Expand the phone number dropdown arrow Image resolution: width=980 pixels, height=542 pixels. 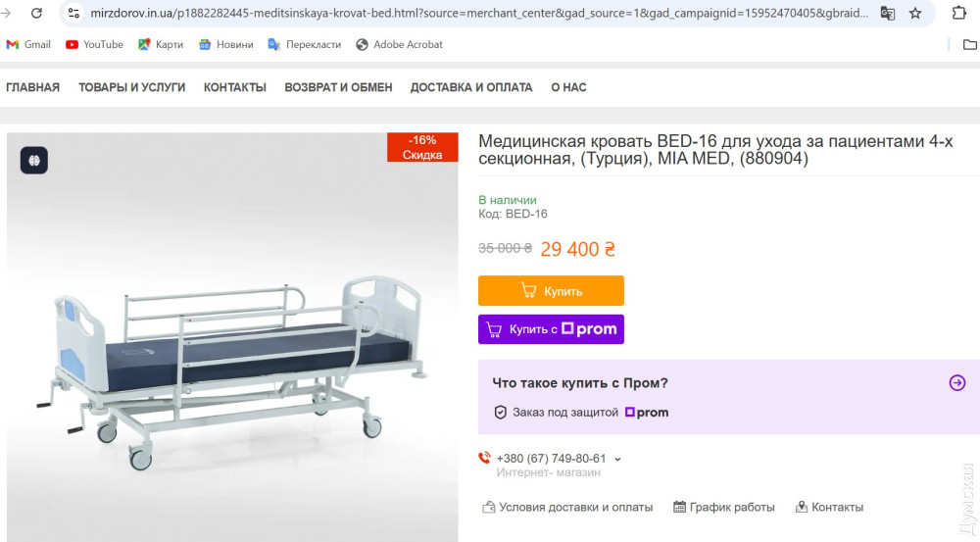point(617,459)
